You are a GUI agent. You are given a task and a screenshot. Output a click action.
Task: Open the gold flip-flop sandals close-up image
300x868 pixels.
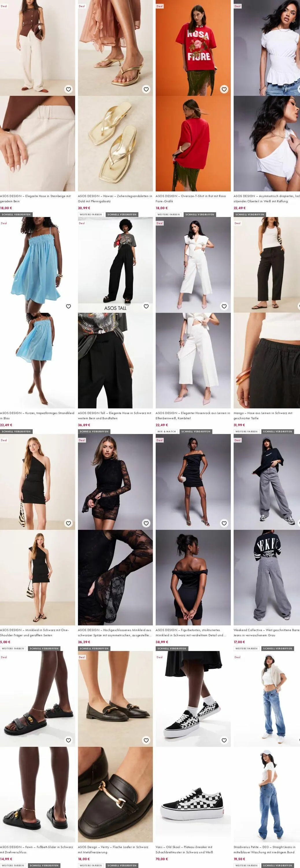click(x=116, y=144)
